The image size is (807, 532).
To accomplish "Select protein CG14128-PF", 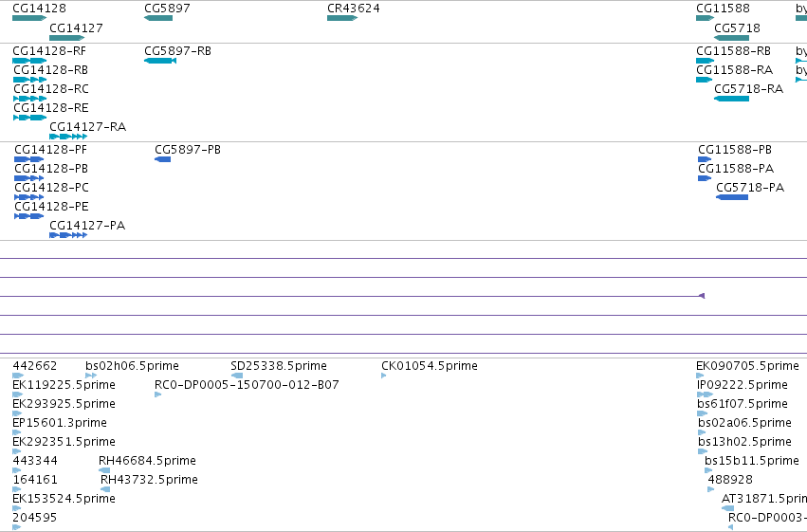I will click(28, 159).
